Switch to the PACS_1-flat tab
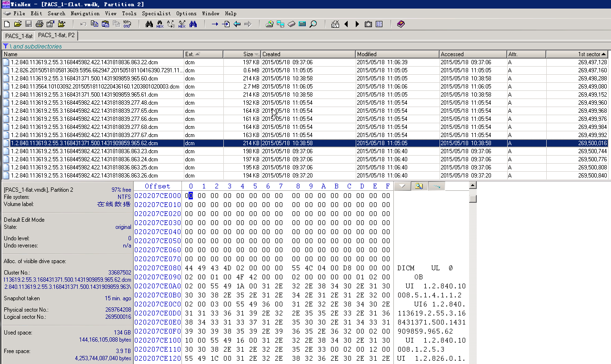This screenshot has height=364, width=611. pos(19,36)
